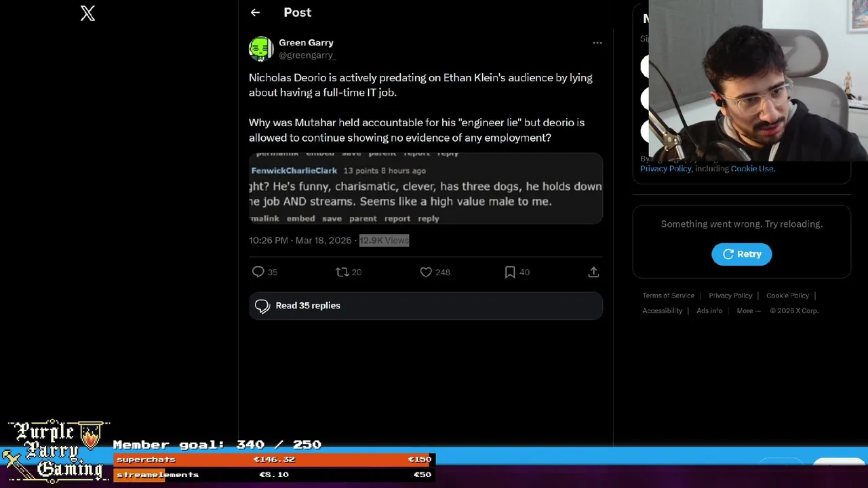The image size is (868, 488).
Task: Click the Green Garry display name
Action: tap(306, 43)
